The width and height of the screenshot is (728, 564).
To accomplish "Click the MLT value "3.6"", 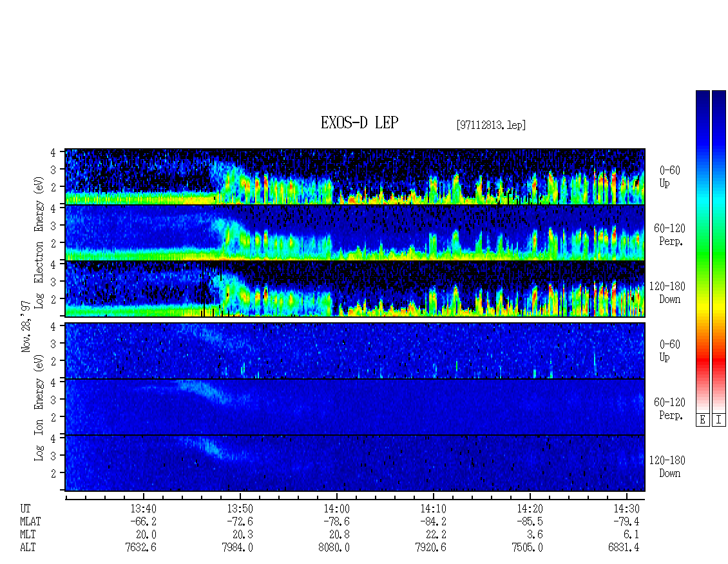I will coord(535,535).
